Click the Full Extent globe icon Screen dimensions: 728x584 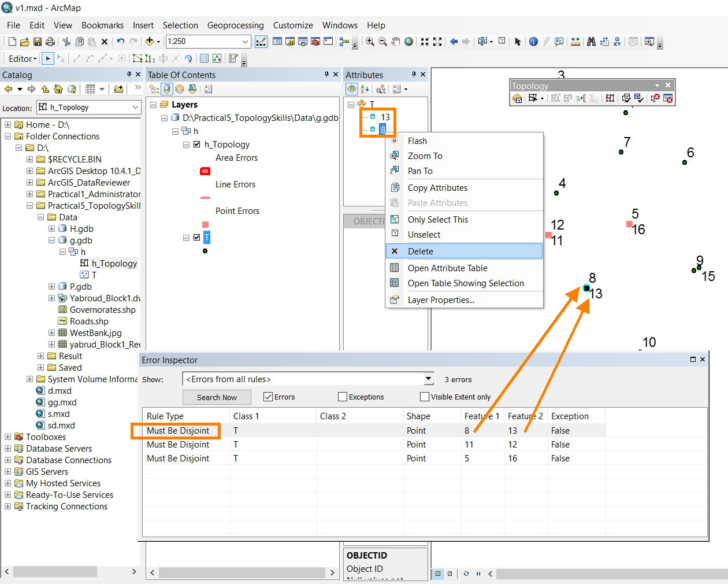(x=409, y=42)
